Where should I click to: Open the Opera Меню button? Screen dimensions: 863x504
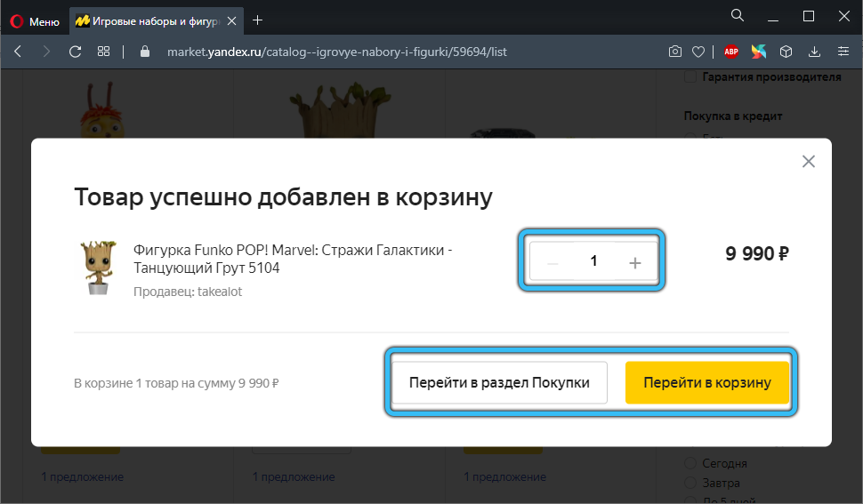pyautogui.click(x=34, y=21)
